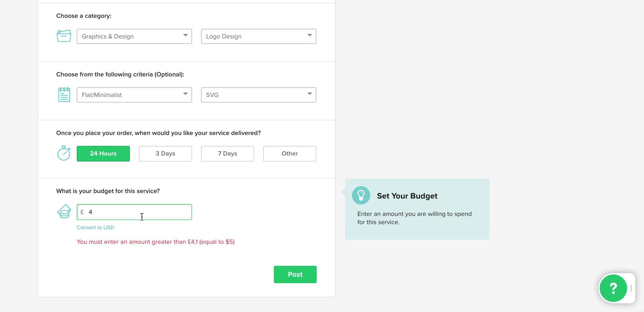Click the delivery stopwatch icon
644x312 pixels.
coord(64,153)
